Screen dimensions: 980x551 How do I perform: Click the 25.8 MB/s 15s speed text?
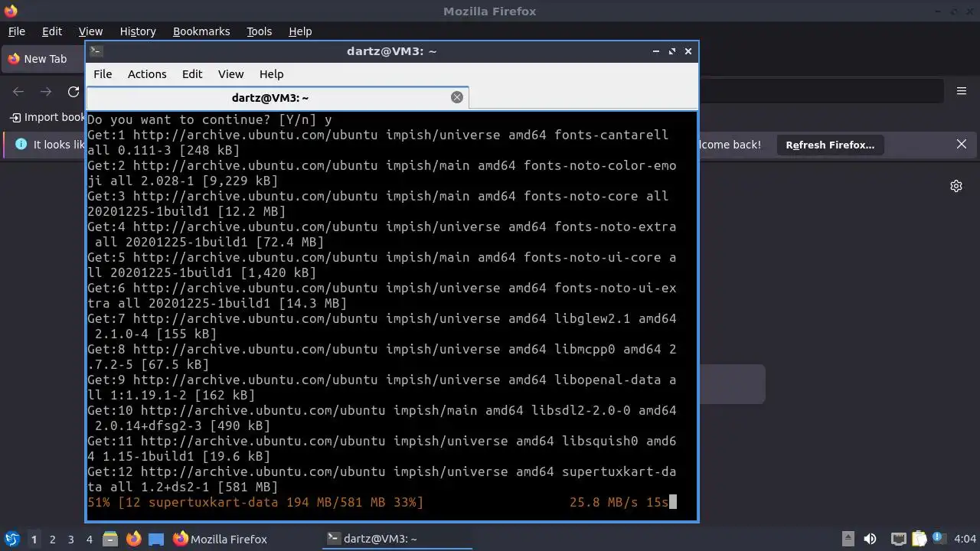619,502
